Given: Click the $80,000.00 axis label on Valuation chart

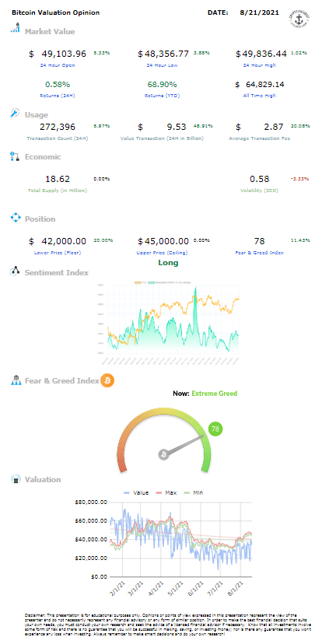Looking at the screenshot, I should pyautogui.click(x=91, y=502).
